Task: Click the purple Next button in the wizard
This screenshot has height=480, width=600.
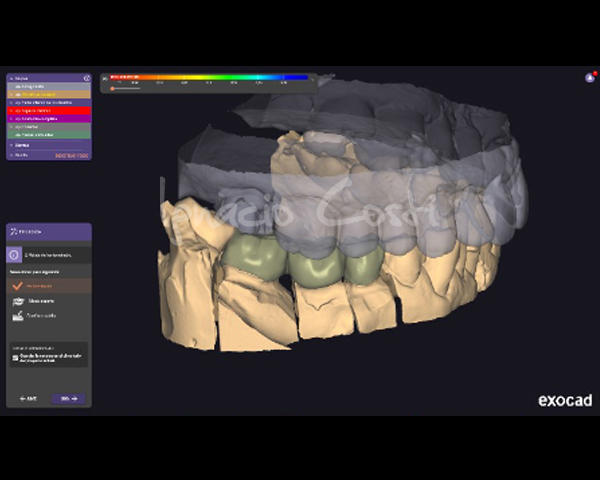Action: pos(68,398)
